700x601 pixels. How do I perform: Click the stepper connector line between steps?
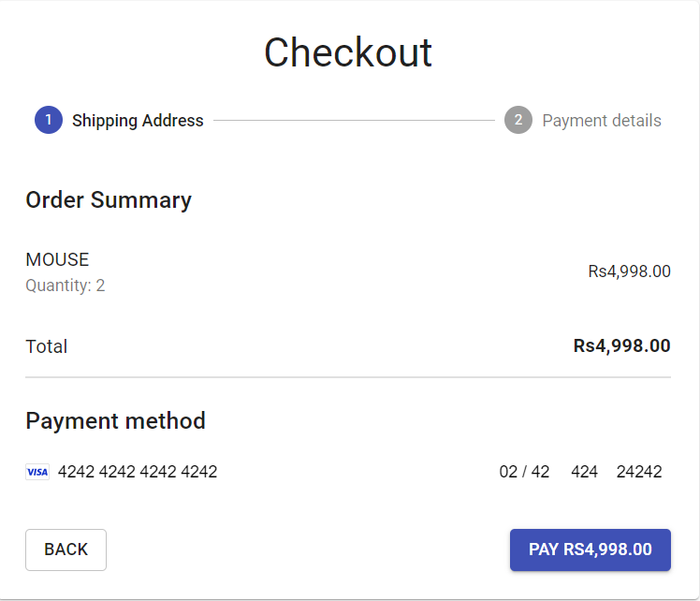(354, 121)
